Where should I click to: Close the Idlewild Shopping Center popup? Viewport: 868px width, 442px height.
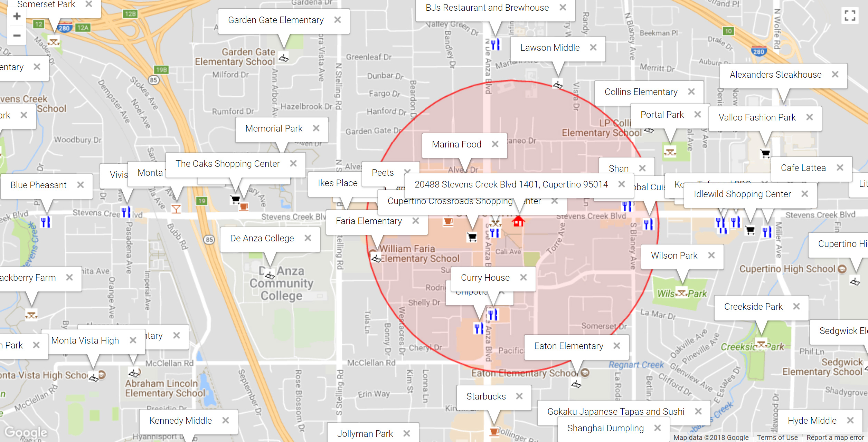(x=805, y=194)
